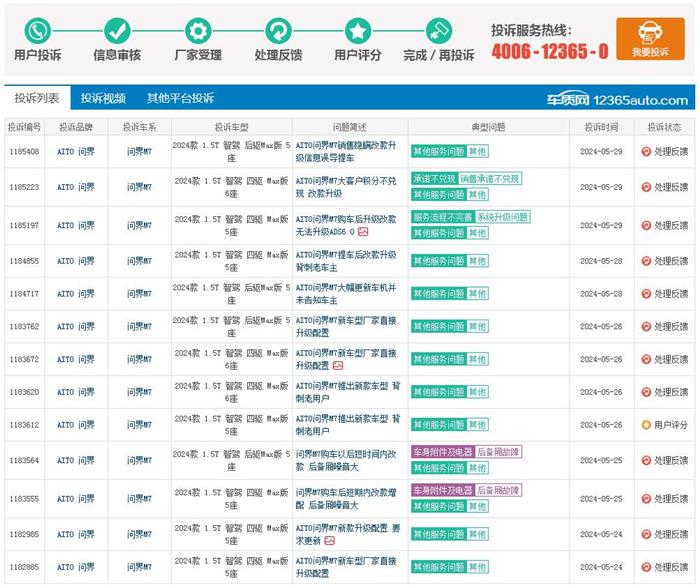
Task: Click 其他服务问题 tag in row 1185408
Action: [x=438, y=151]
